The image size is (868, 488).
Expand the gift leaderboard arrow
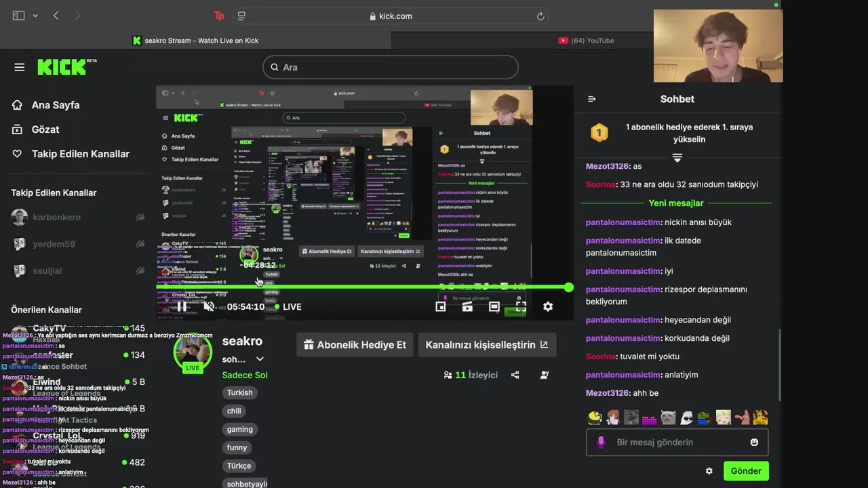[x=677, y=158]
